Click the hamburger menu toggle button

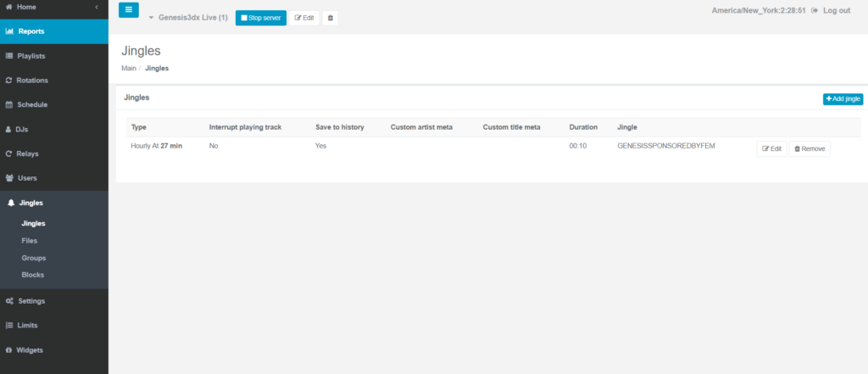pos(129,10)
